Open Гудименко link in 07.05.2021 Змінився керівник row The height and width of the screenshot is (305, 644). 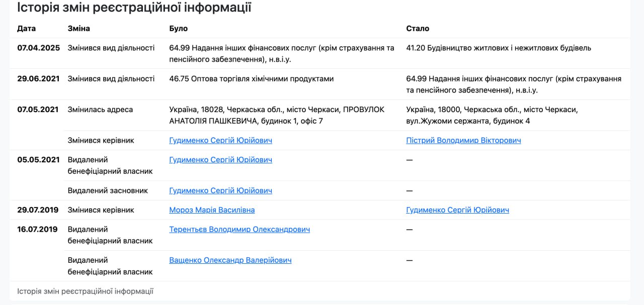[x=220, y=140]
